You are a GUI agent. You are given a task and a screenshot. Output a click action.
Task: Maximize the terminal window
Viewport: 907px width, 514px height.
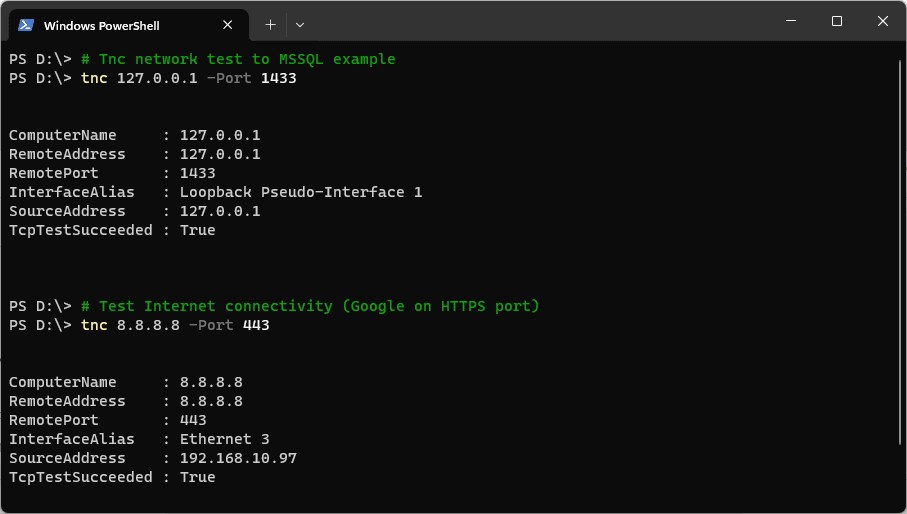[x=837, y=21]
